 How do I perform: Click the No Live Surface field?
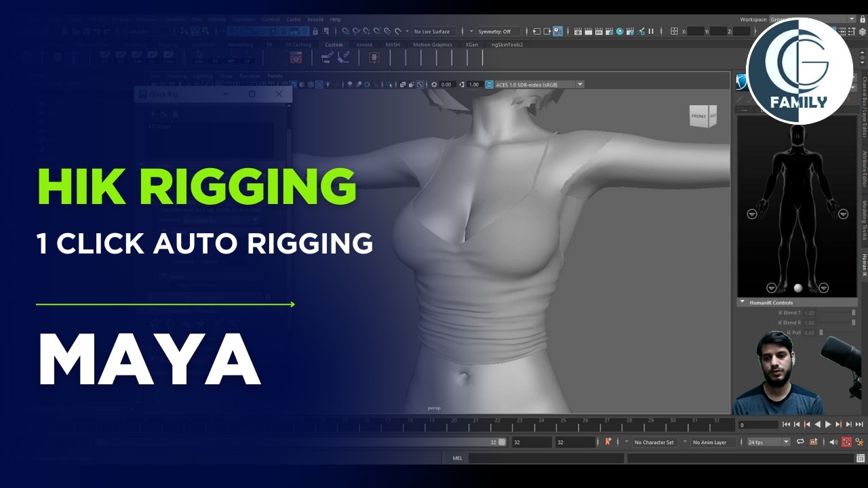pyautogui.click(x=435, y=31)
